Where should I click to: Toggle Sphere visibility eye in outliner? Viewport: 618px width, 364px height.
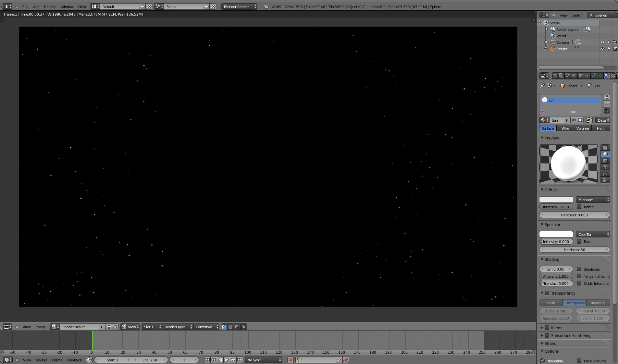[x=602, y=49]
